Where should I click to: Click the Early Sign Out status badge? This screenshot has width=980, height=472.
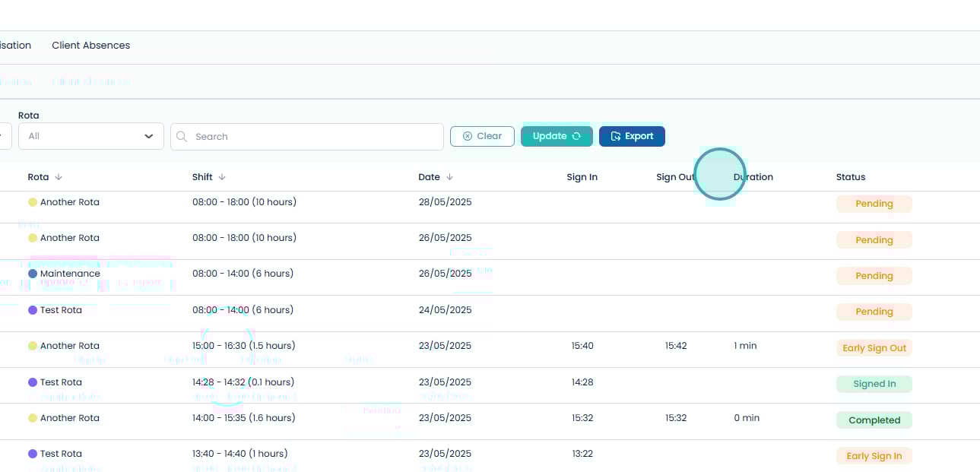[874, 348]
